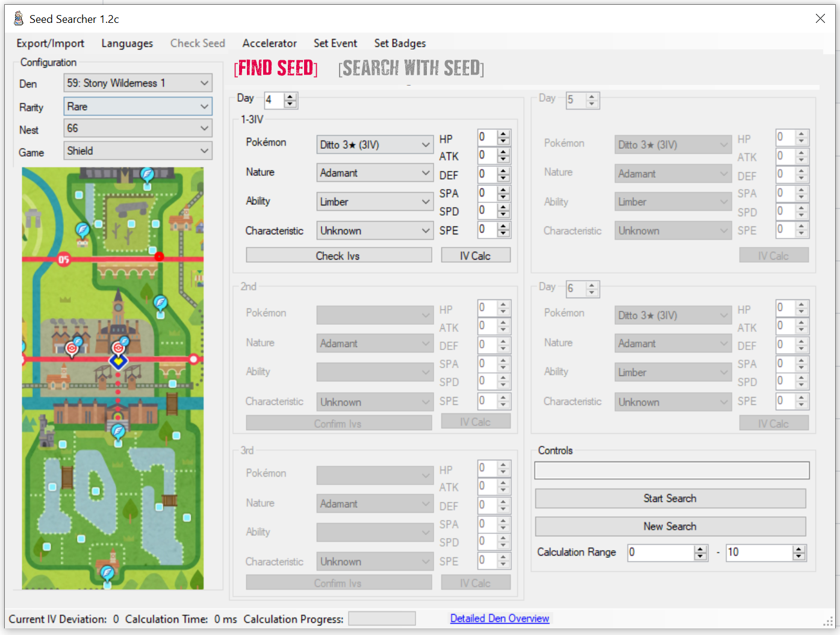Open Day 4 Ability dropdown
The width and height of the screenshot is (840, 635).
click(375, 202)
